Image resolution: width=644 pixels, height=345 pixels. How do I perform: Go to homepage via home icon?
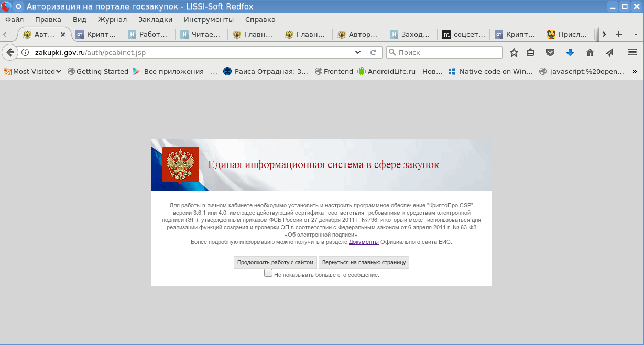click(590, 52)
